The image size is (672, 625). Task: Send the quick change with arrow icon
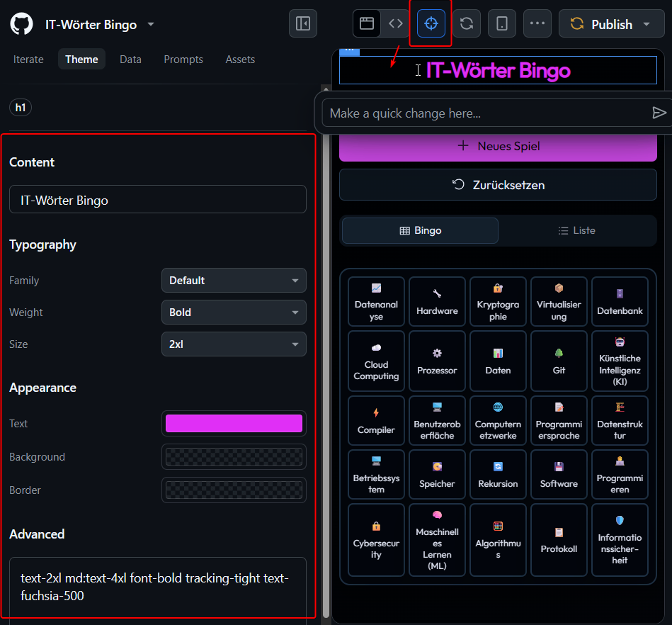[x=659, y=113]
